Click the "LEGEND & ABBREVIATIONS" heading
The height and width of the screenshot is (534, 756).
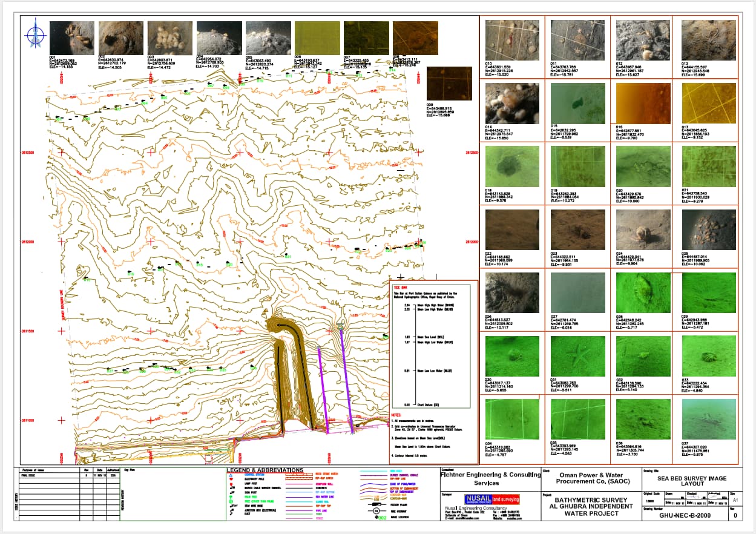(265, 470)
